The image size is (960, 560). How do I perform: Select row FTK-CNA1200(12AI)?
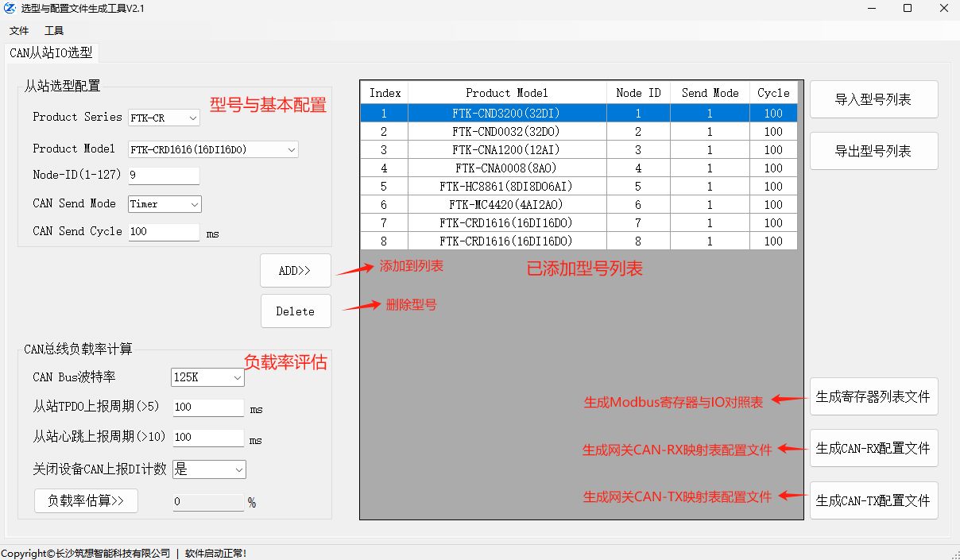(579, 150)
